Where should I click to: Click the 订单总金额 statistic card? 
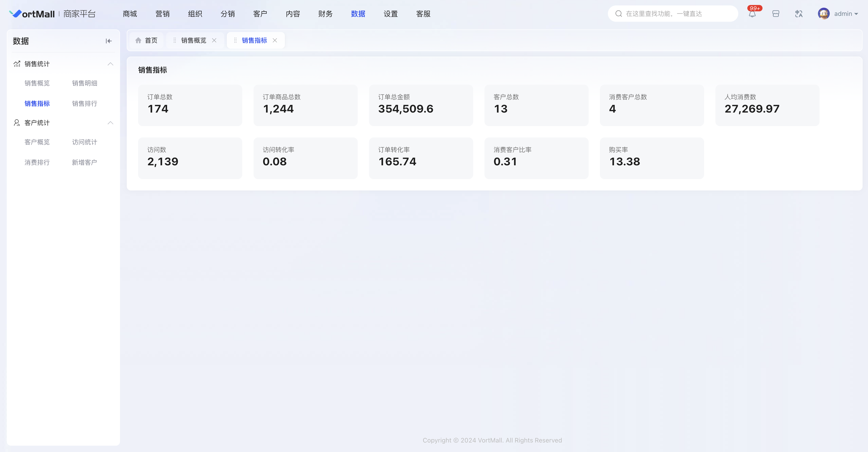click(421, 105)
